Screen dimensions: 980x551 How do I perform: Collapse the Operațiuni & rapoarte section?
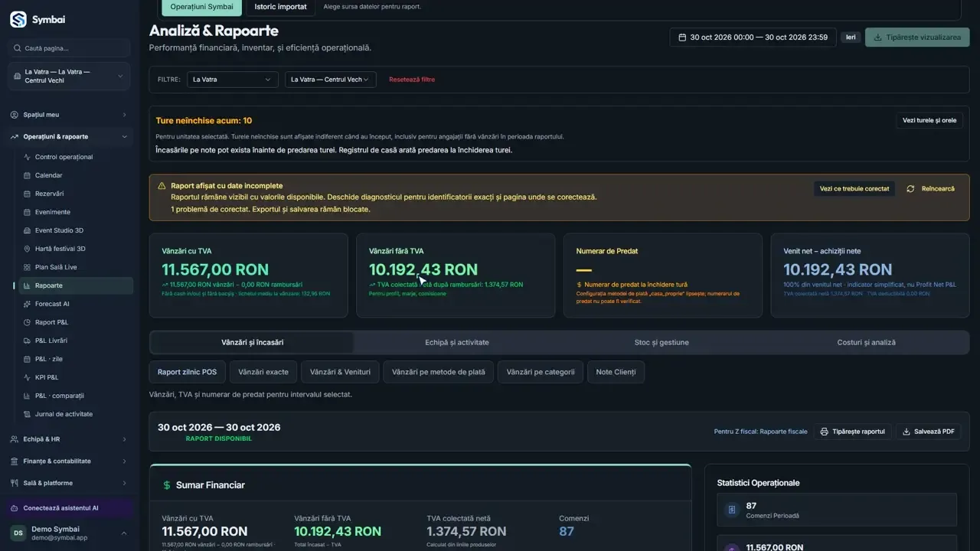click(70, 137)
